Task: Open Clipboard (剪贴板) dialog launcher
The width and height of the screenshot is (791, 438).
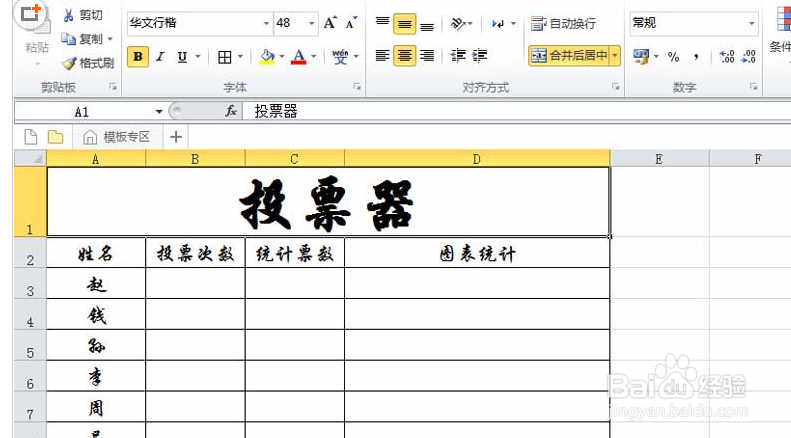Action: coord(113,87)
